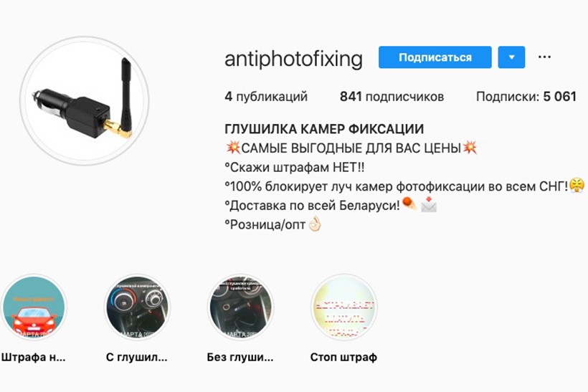Open the three-dot profile options menu
The height and width of the screenshot is (392, 588).
pyautogui.click(x=544, y=57)
